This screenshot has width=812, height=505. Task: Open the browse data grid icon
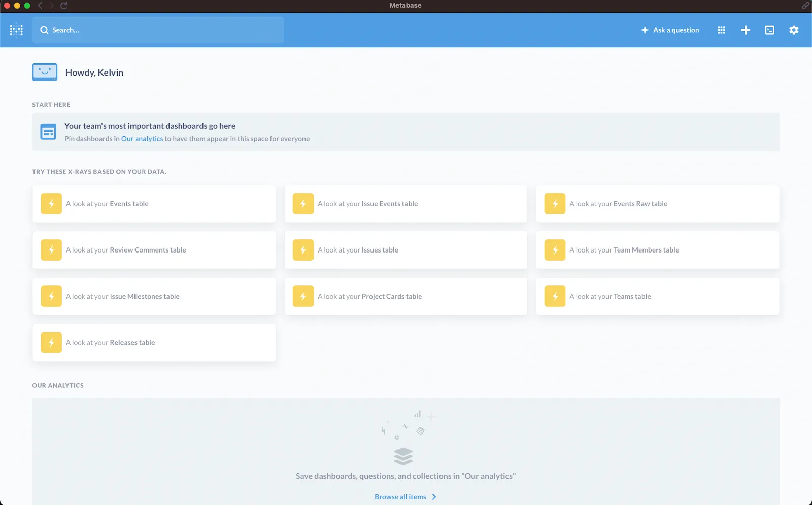coord(721,30)
